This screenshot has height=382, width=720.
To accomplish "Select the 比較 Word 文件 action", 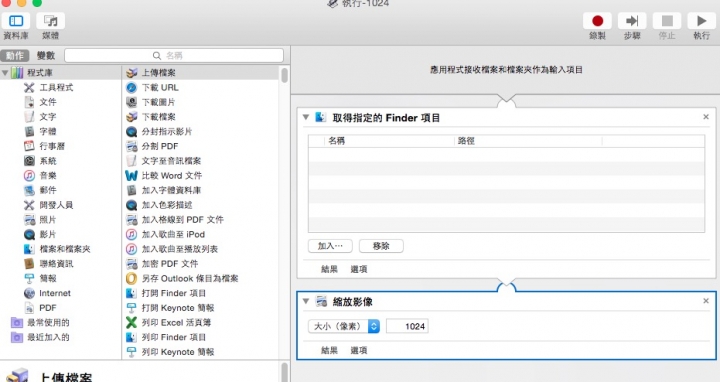I will [172, 175].
